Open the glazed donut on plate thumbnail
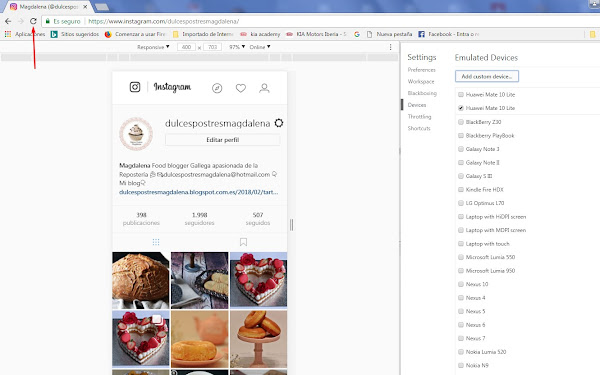 coord(200,339)
